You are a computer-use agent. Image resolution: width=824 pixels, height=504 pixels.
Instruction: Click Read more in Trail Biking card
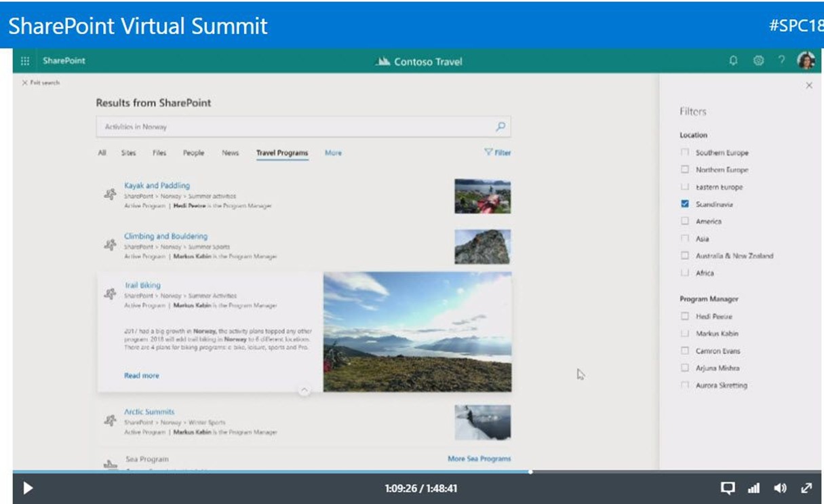141,375
